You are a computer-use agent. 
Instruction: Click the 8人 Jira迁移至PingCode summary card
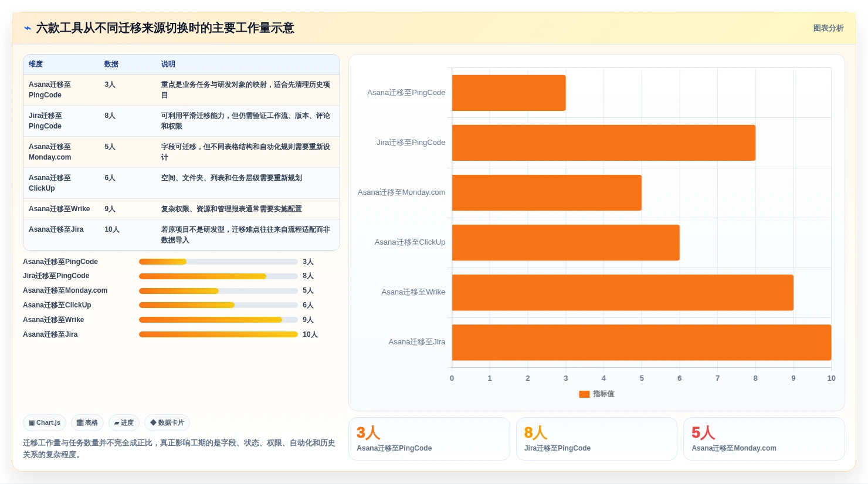[x=596, y=439]
